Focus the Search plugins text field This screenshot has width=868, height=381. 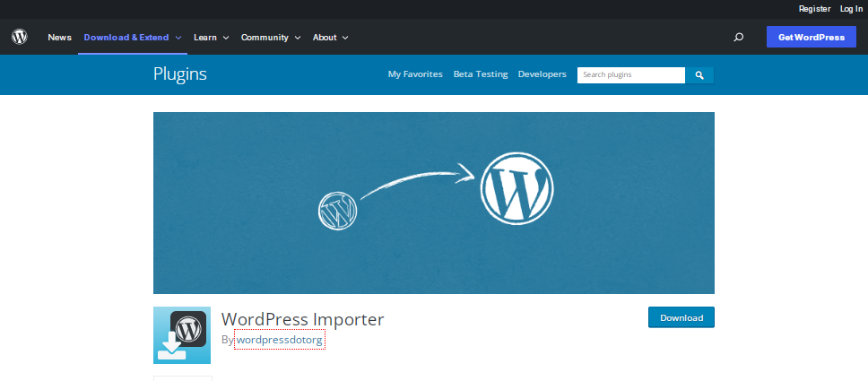pyautogui.click(x=630, y=75)
